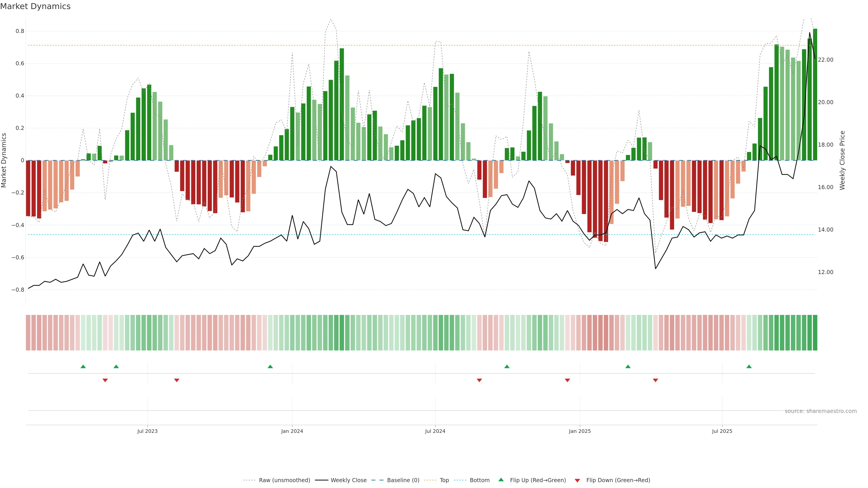This screenshot has height=488, width=868.
Task: Toggle the Weekly Close legend entry
Action: click(x=348, y=480)
